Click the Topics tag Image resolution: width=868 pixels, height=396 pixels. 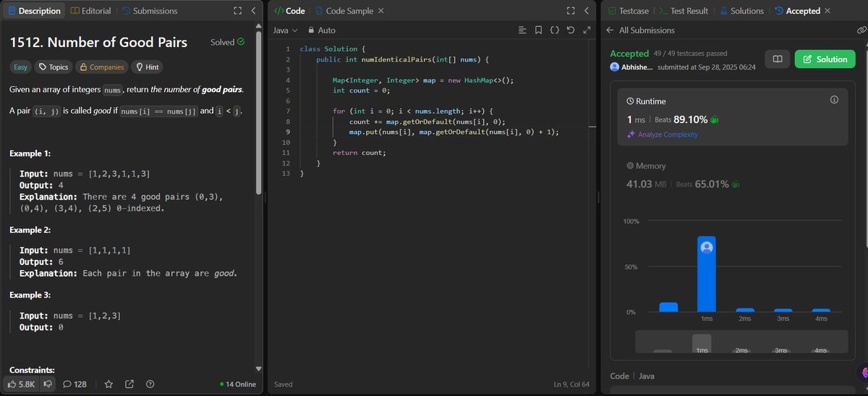[x=54, y=67]
